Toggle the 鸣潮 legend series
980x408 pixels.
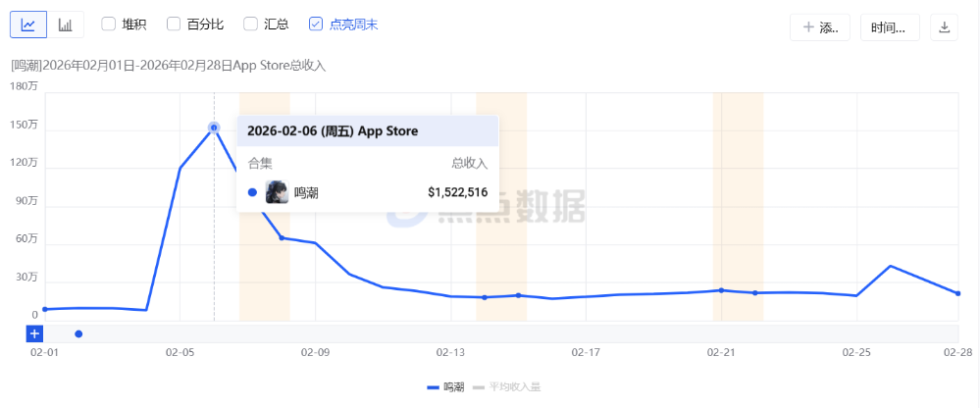[x=445, y=387]
